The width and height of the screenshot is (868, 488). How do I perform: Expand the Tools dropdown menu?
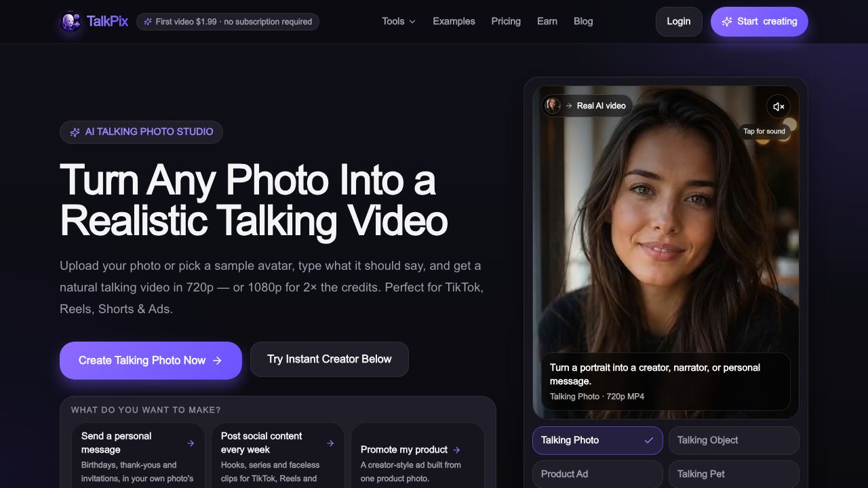399,22
